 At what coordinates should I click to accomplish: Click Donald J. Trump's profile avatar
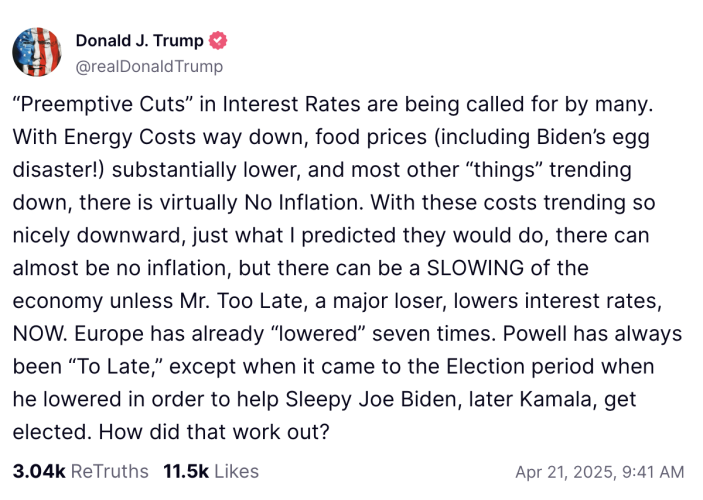(x=37, y=53)
